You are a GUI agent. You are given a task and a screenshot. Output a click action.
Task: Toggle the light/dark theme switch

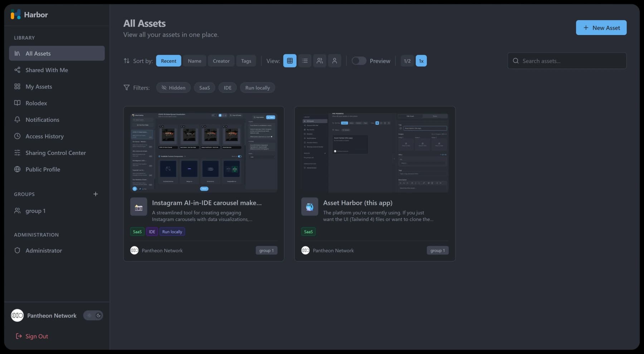pyautogui.click(x=93, y=315)
